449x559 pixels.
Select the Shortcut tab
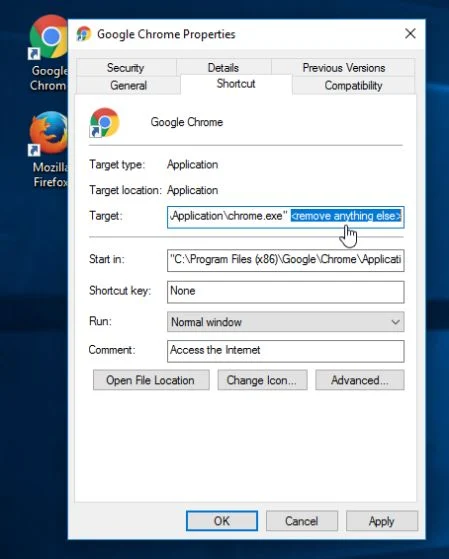coord(236,84)
